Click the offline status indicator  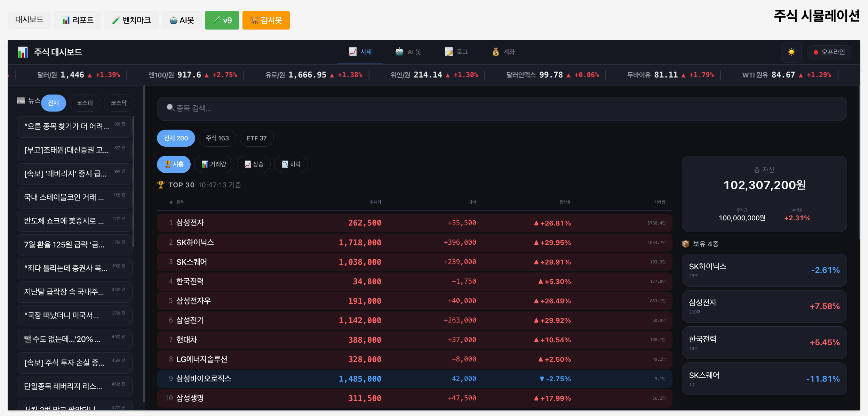coord(829,52)
